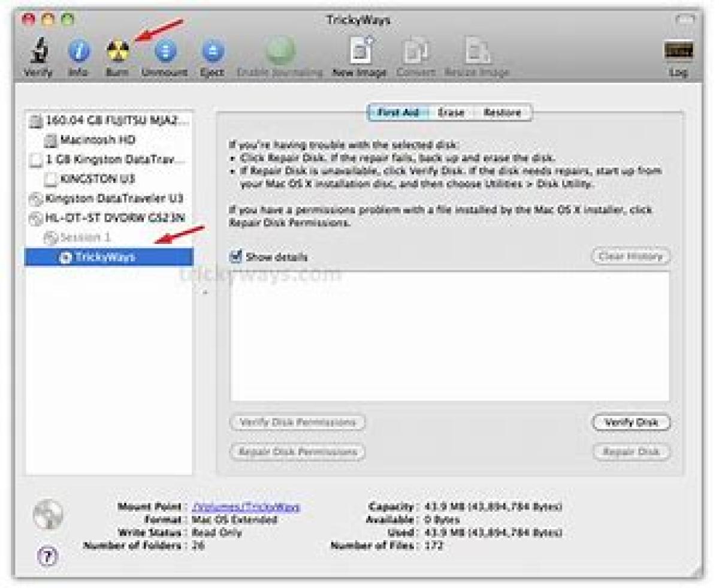This screenshot has height=588, width=719.
Task: Switch to the First Aid tab
Action: click(x=398, y=113)
